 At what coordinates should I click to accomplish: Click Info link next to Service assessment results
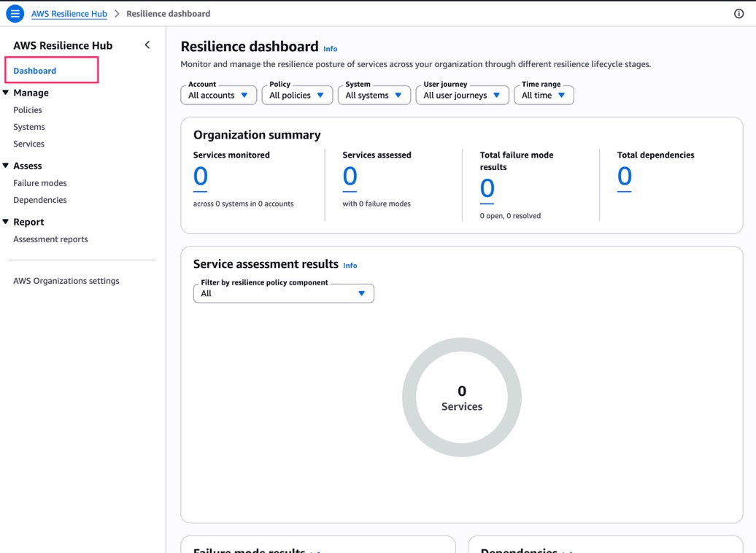pyautogui.click(x=350, y=265)
